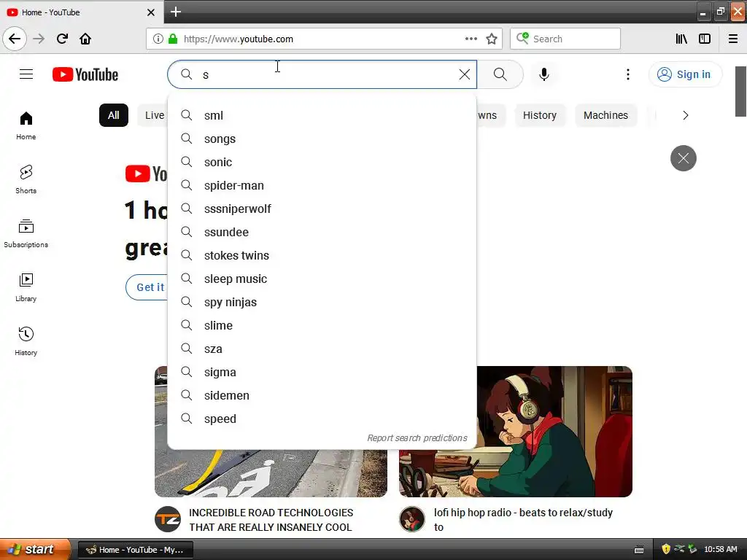Viewport: 747px width, 560px height.
Task: Open the lofi hip hop radio title
Action: tap(523, 519)
